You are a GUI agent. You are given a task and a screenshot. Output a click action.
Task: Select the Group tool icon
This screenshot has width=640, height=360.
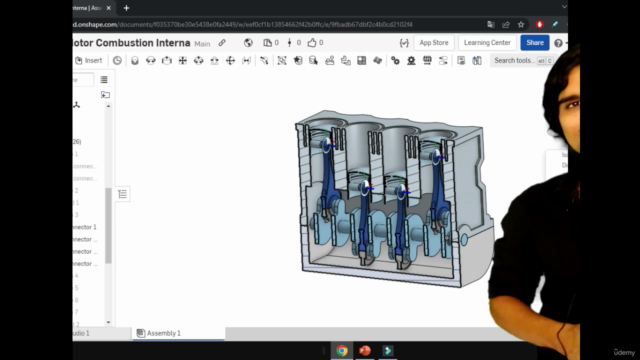coord(282,60)
